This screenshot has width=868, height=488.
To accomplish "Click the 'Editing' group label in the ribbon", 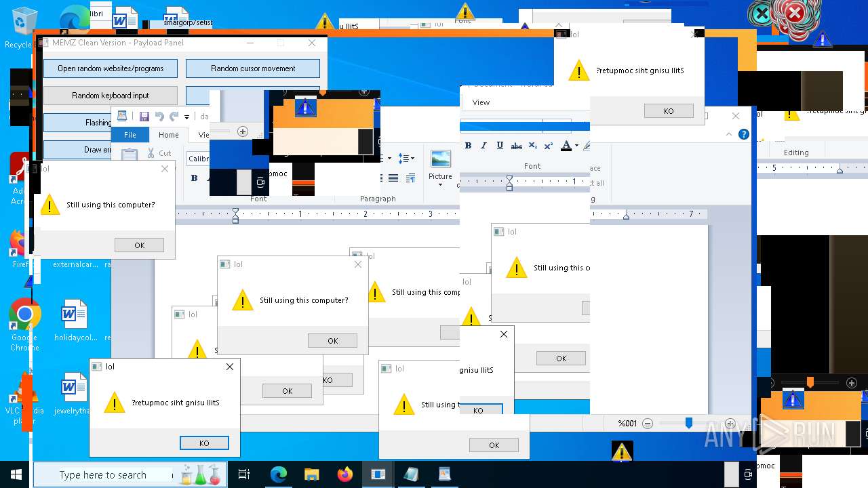I will [x=796, y=152].
